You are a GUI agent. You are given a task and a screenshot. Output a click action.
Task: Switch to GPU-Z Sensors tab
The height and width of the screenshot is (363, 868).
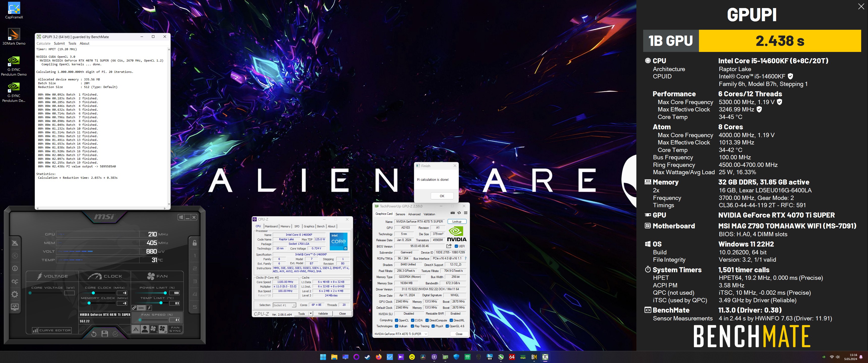pyautogui.click(x=400, y=214)
